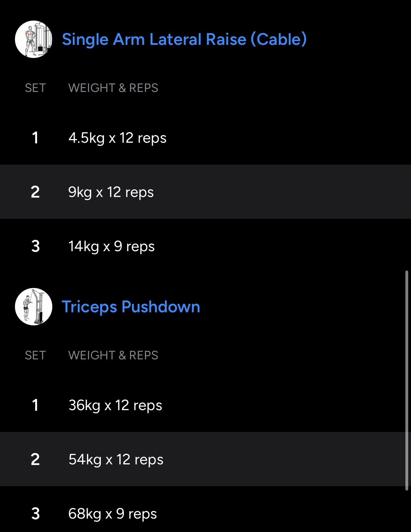Tap set number 3 of Triceps Pushdown
The image size is (411, 532).
(35, 514)
